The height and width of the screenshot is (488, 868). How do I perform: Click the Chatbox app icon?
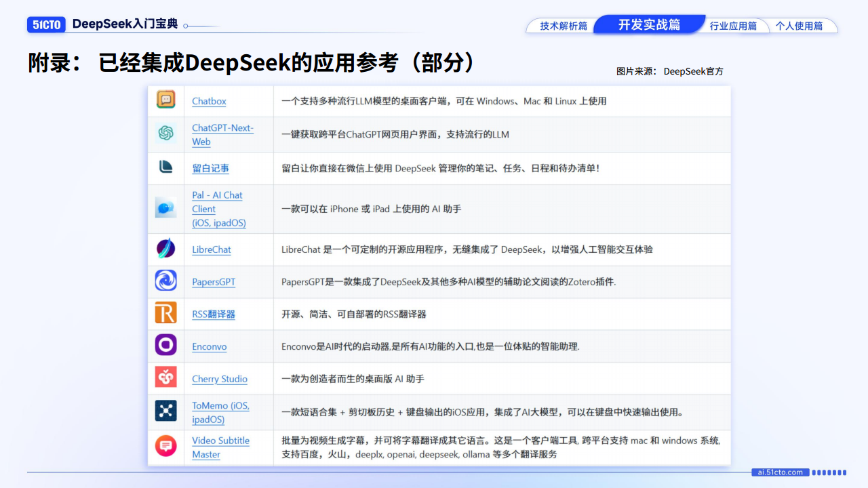tap(165, 100)
